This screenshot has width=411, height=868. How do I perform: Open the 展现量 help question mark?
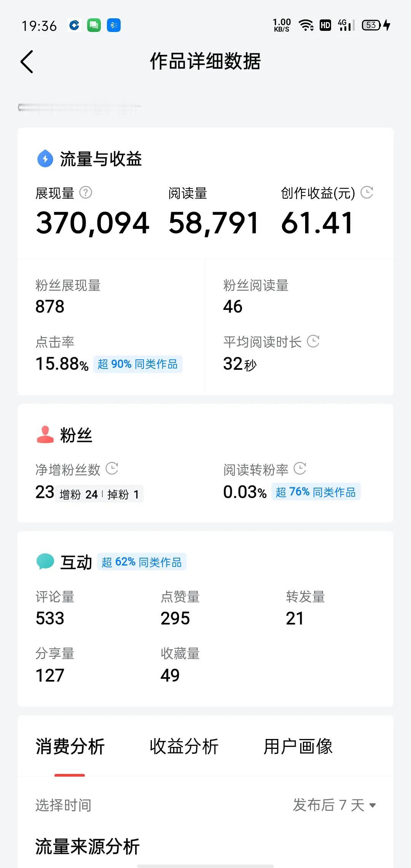[x=86, y=193]
